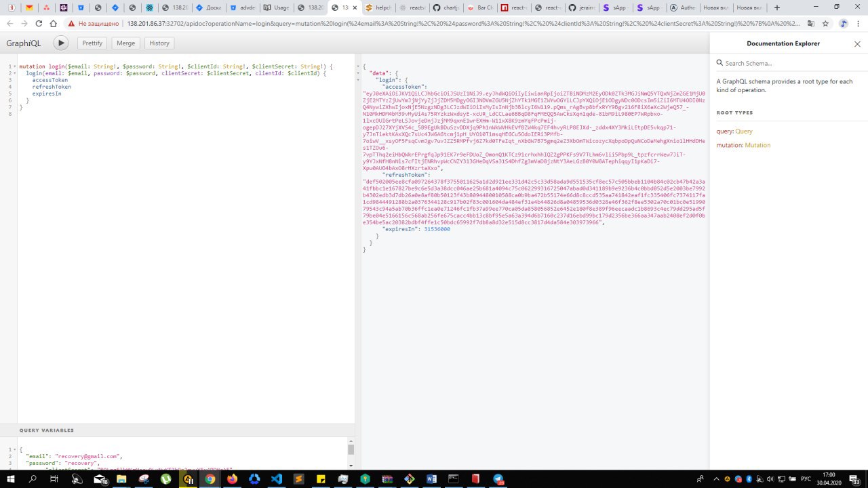Open query History panel

coord(159,43)
